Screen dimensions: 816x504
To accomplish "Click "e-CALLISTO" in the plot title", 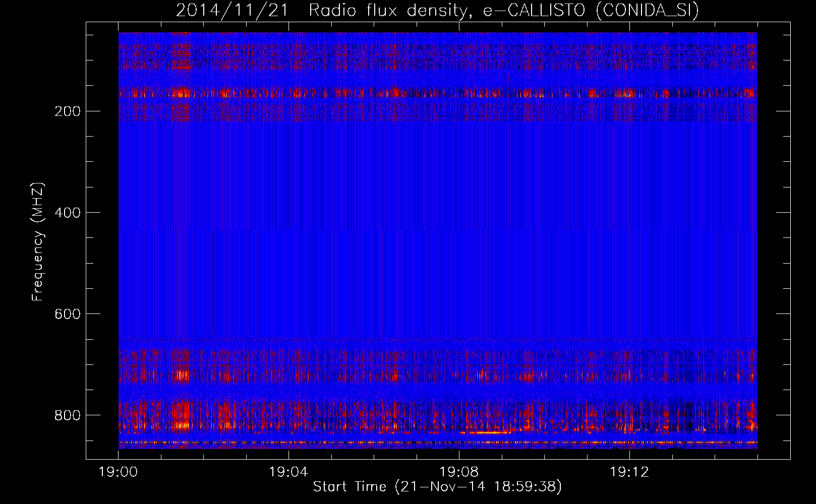I will pos(536,11).
